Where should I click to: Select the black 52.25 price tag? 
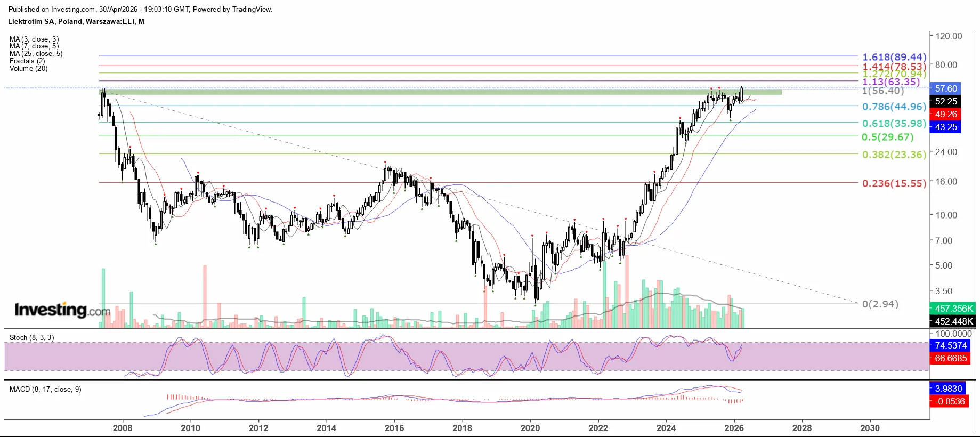click(946, 101)
